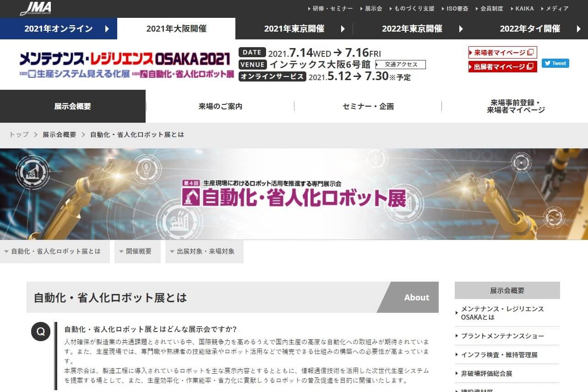The image size is (588, 392).
Task: Open 展示会概要 main menu
Action: click(73, 106)
